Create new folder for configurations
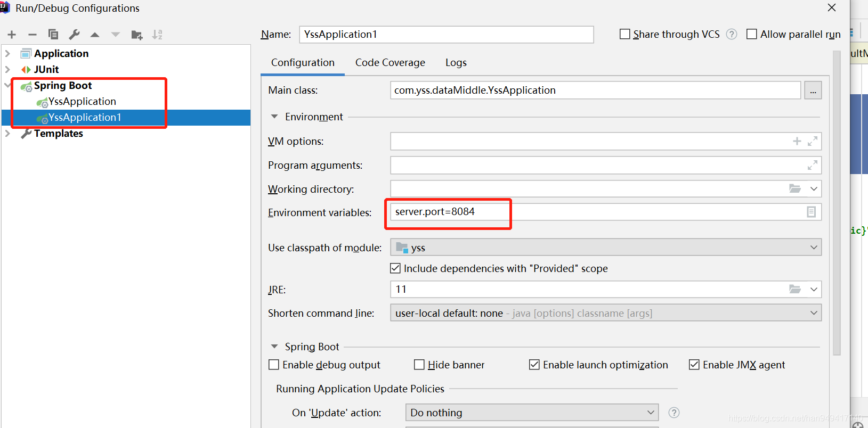The image size is (868, 428). coord(137,35)
